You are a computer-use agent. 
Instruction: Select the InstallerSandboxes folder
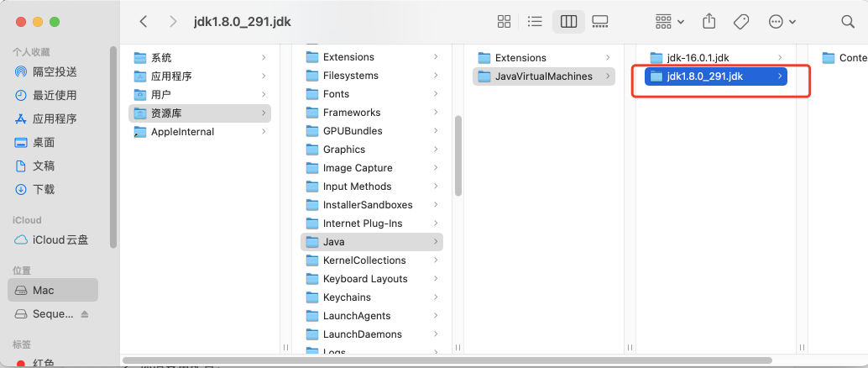(x=372, y=205)
